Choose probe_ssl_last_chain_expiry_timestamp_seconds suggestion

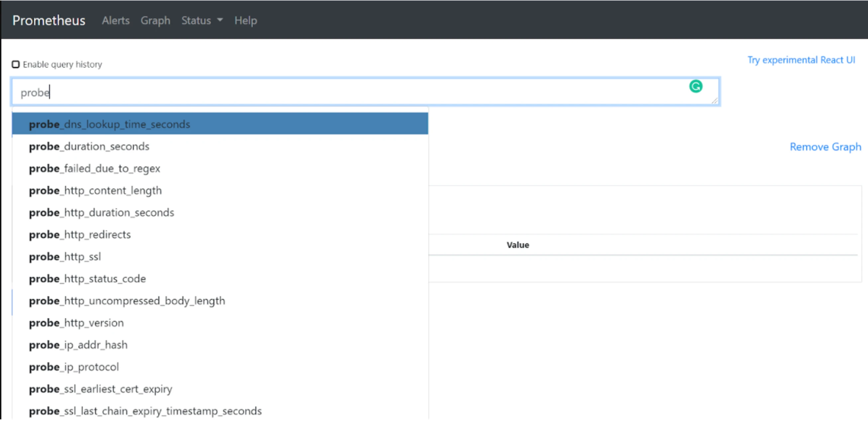[220, 411]
